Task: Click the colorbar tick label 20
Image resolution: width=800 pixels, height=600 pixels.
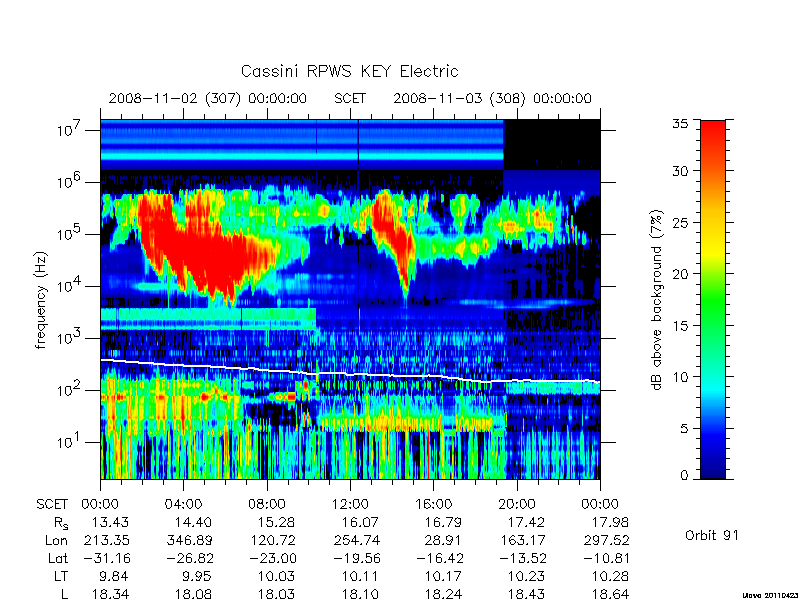Action: pos(681,274)
